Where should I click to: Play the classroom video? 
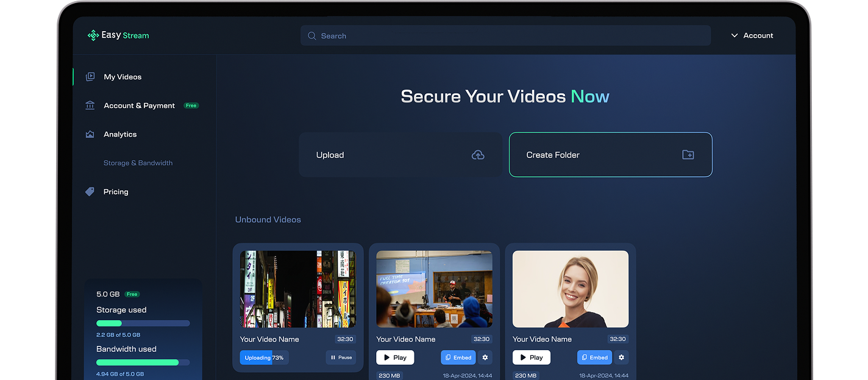click(x=395, y=357)
